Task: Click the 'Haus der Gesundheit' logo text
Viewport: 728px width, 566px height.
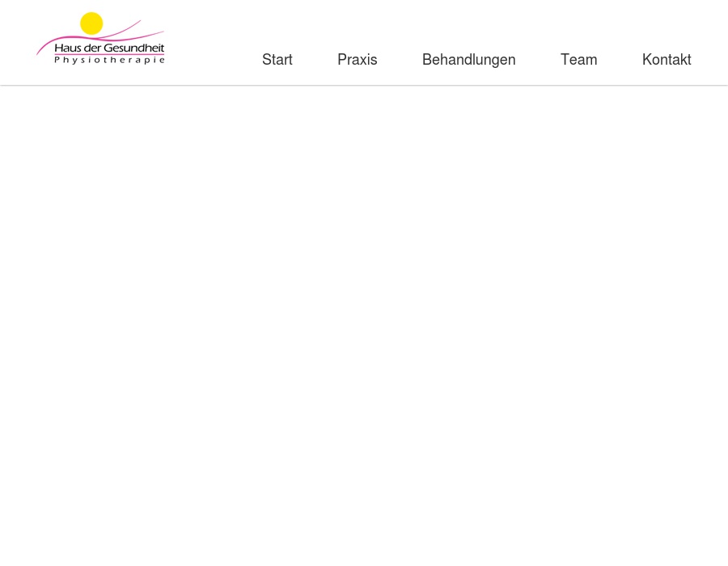Action: click(109, 49)
